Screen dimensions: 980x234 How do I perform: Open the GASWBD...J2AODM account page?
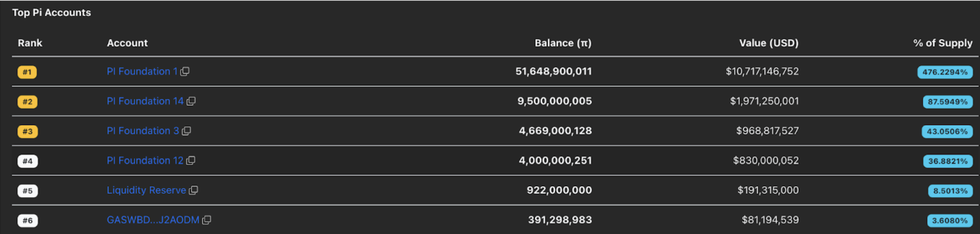154,220
